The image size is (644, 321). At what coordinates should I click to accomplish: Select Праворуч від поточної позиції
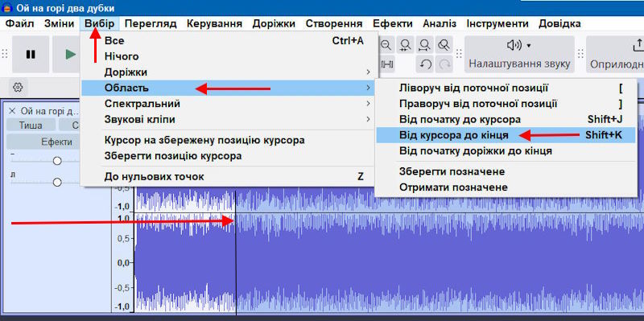coord(506,104)
